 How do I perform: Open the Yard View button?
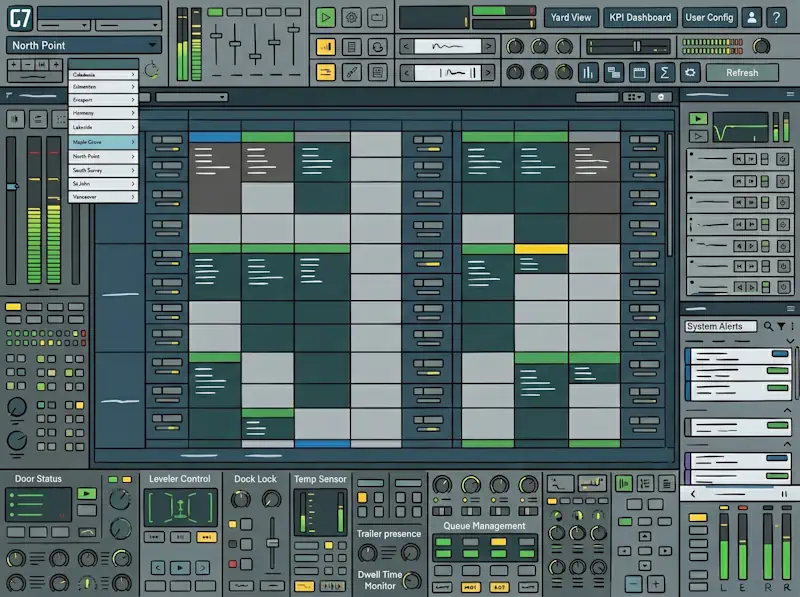pos(570,18)
